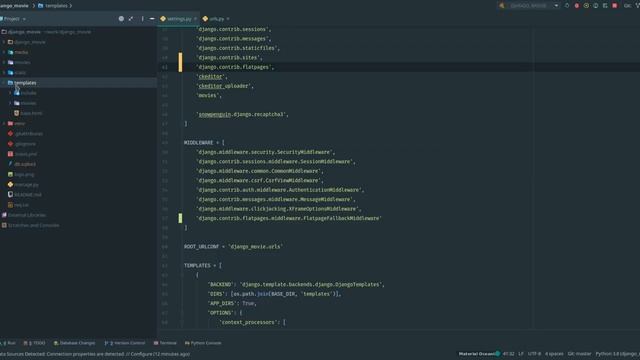Screen dimensions: 640x360
Task: Click the settings.py Python file icon in tab
Action: pyautogui.click(x=163, y=19)
